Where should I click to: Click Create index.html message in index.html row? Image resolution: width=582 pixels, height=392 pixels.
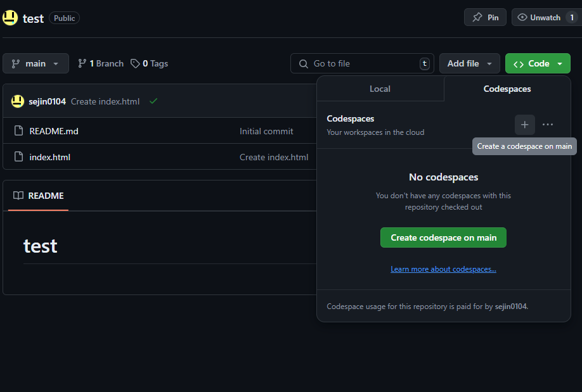pyautogui.click(x=273, y=157)
